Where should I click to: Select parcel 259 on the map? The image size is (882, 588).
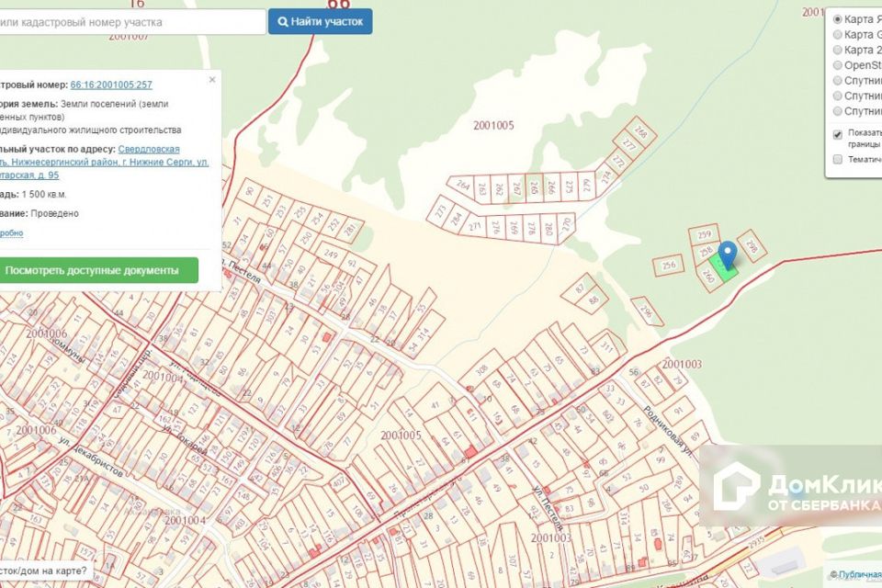(703, 235)
